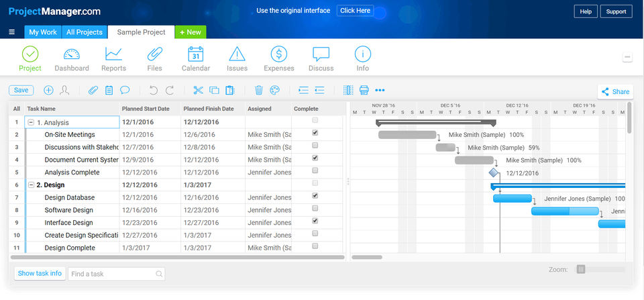
Task: Redo the last action
Action: [x=170, y=91]
